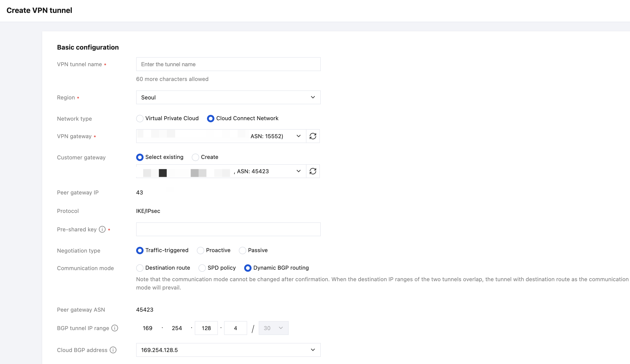Click the IKE/IPsec protocol value
The height and width of the screenshot is (364, 630).
(148, 211)
